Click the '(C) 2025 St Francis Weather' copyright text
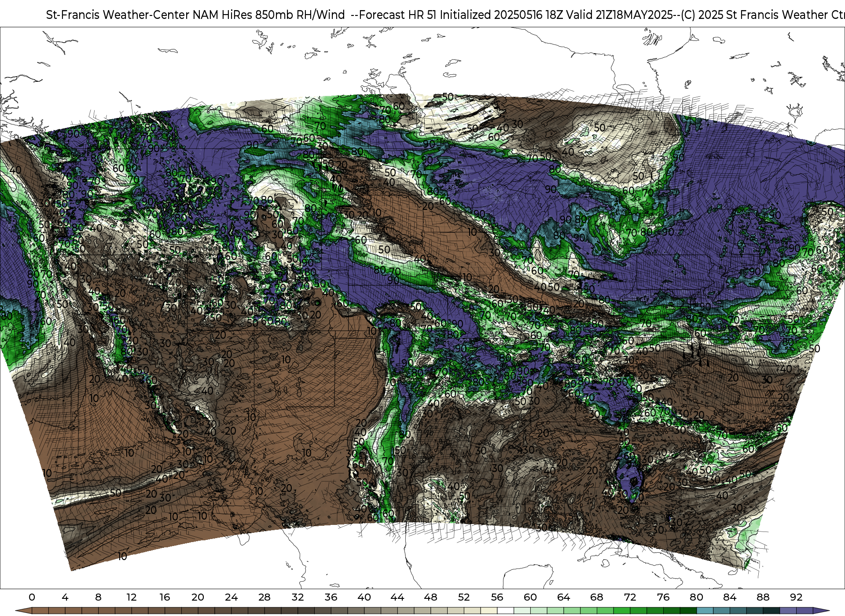 (755, 15)
